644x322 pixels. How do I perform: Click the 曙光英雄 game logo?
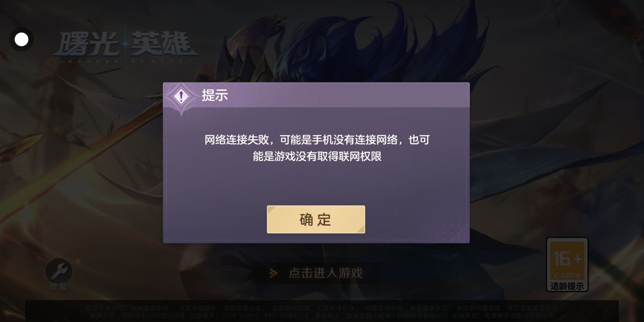point(125,45)
